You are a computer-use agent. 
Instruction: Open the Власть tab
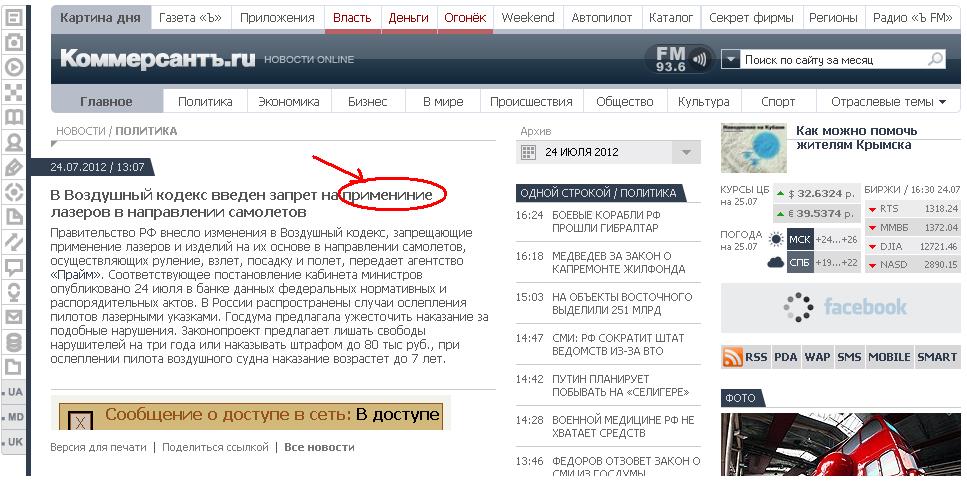pos(352,18)
